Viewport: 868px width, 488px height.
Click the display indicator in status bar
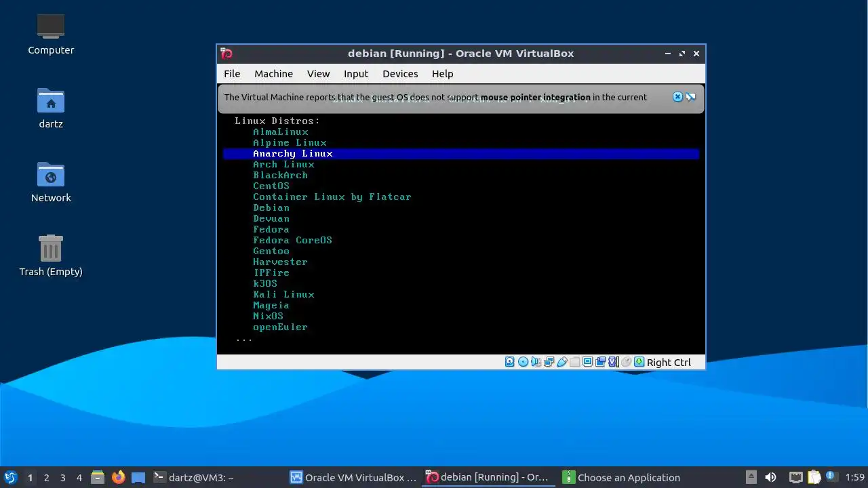[587, 362]
